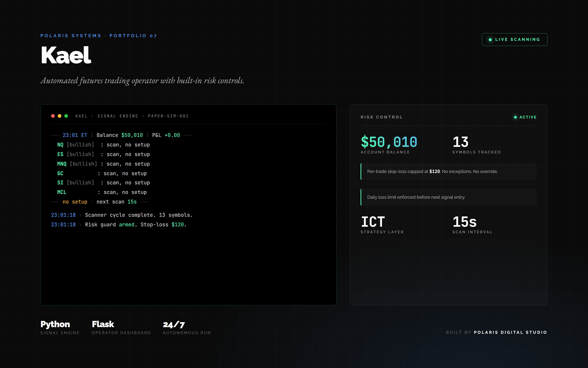
Task: Click the 24/7 autonomous run label
Action: tap(187, 327)
